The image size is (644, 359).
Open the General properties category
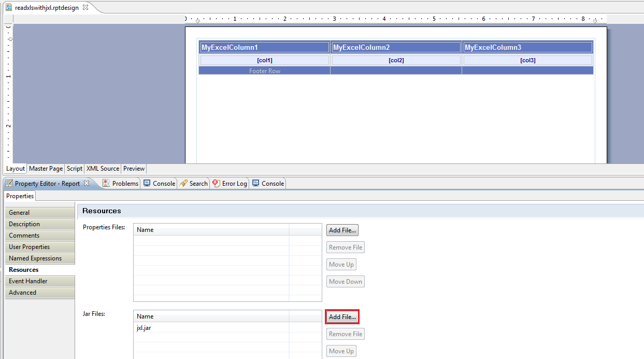click(40, 213)
